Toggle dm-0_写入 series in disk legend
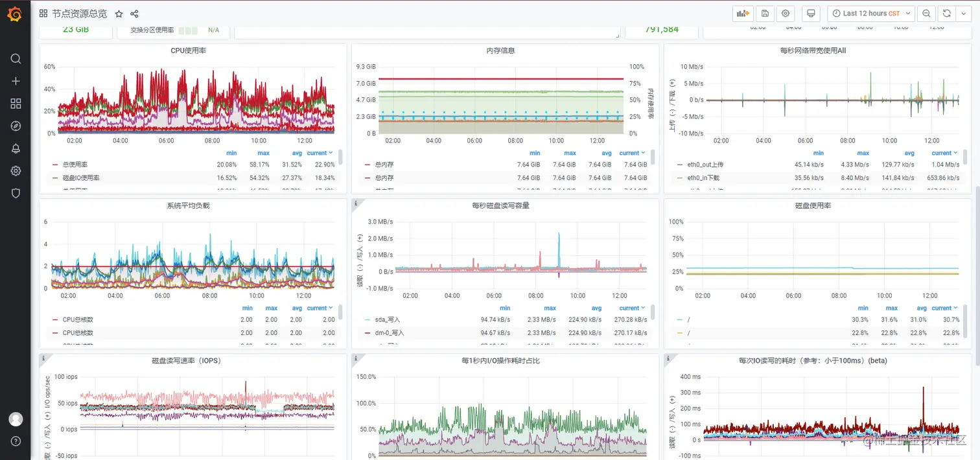 click(390, 332)
